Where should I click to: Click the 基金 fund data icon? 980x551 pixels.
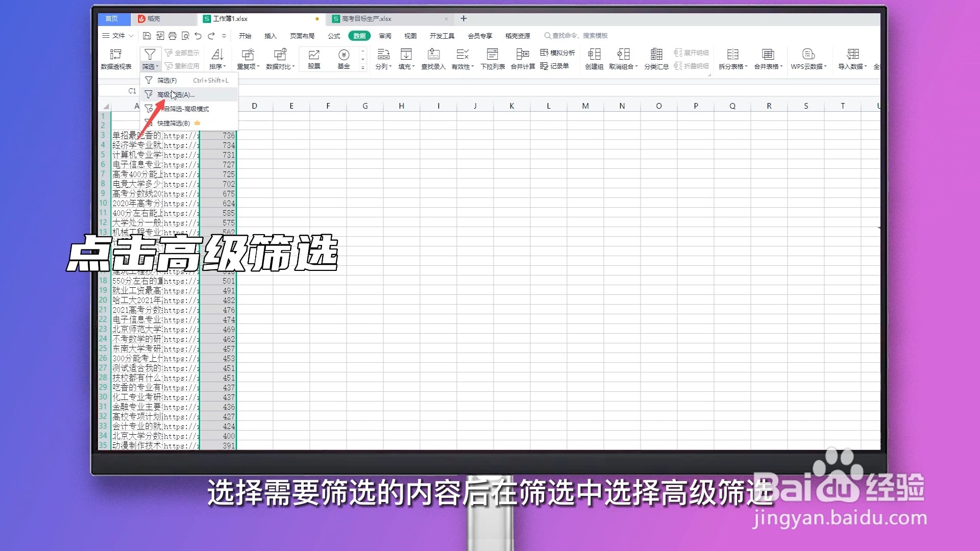click(x=344, y=58)
